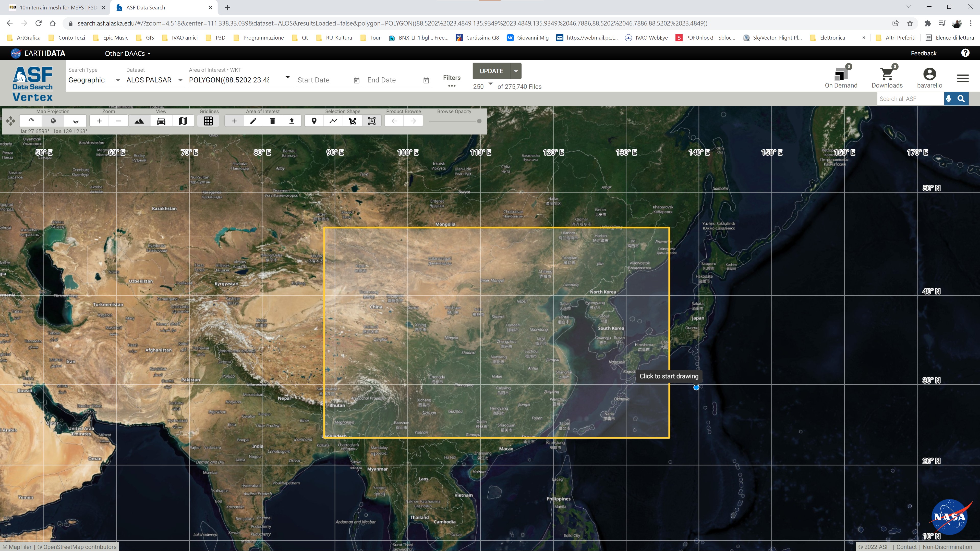
Task: Open the Filters options
Action: [x=452, y=81]
